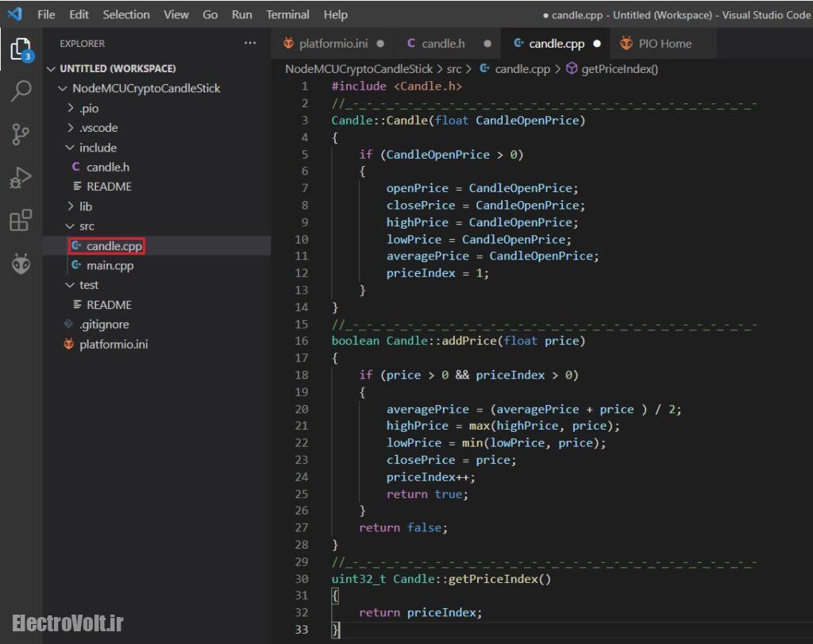Click line number 20 in the gutter

pos(301,409)
